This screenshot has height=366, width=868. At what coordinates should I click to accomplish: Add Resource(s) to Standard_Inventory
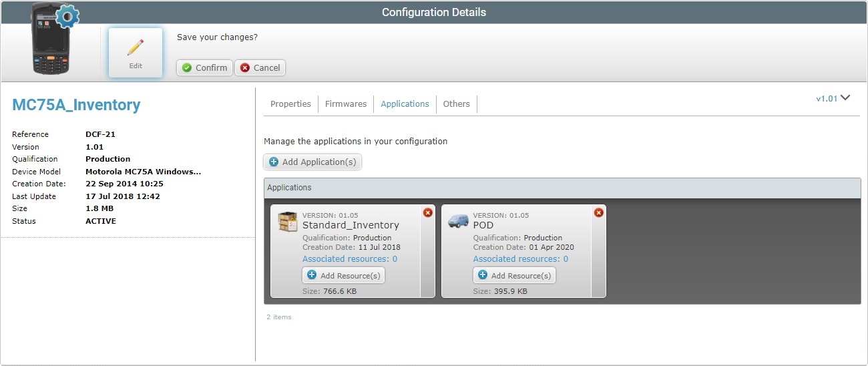coord(343,275)
